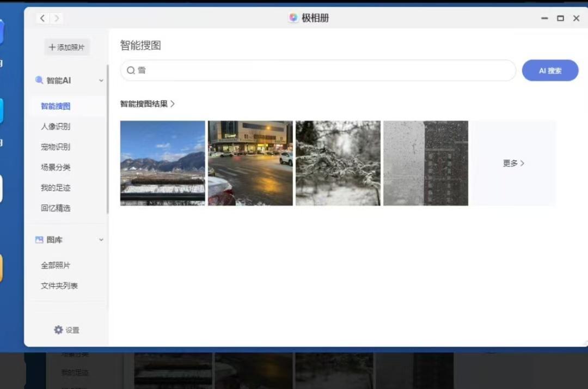Maximize the 极相册 window
Screen dimensions: 588x389
560,18
